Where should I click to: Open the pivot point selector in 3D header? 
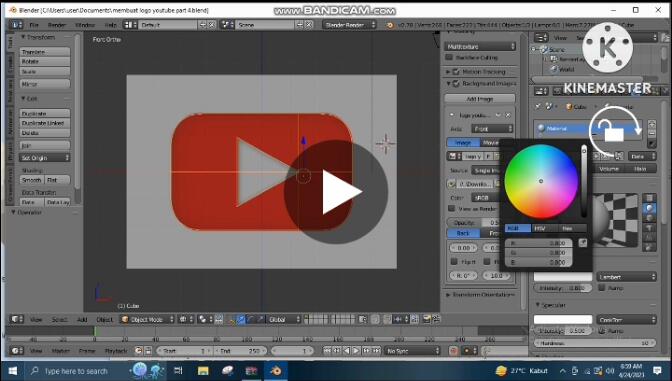[x=204, y=319]
